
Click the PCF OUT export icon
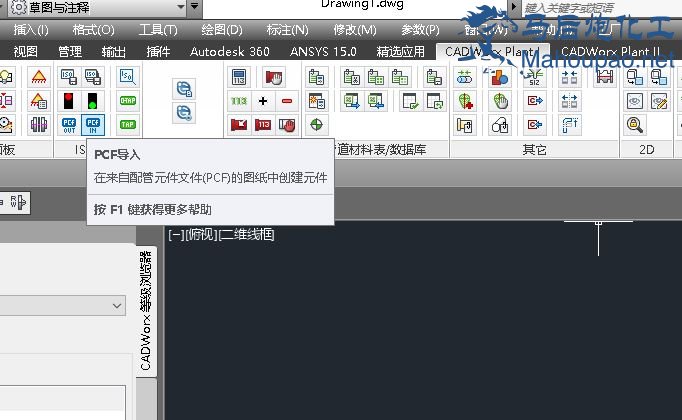click(69, 125)
